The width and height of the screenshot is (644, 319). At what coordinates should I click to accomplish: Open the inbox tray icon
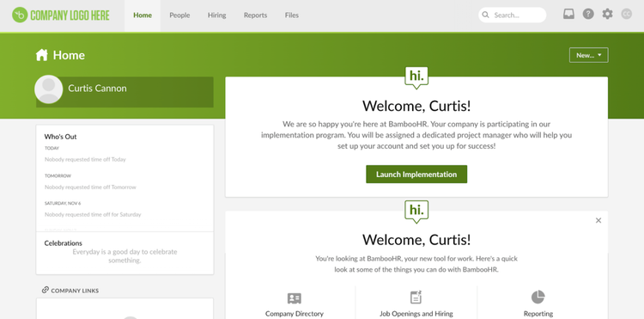coord(568,15)
